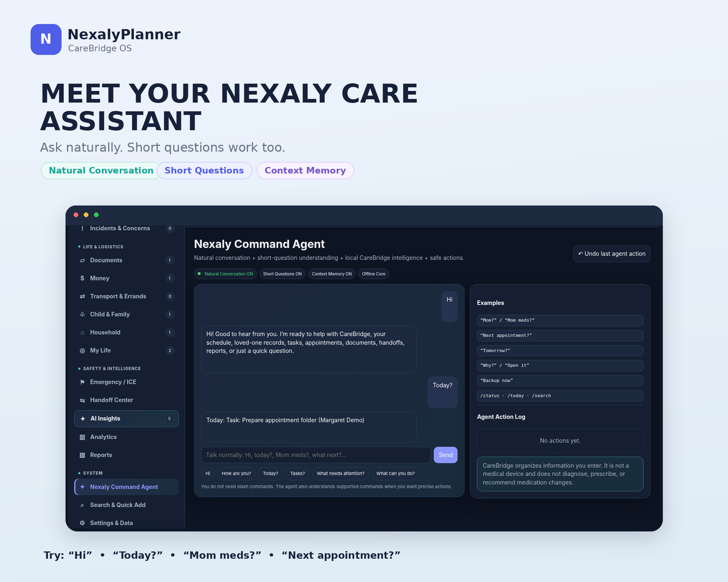Click the Documents sidebar icon

tap(82, 261)
